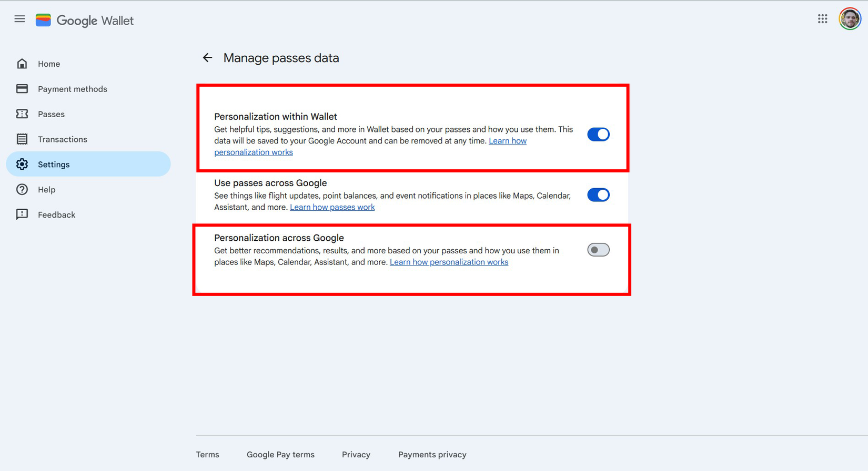The image size is (868, 471).
Task: Click the Transactions receipt icon
Action: tap(22, 139)
